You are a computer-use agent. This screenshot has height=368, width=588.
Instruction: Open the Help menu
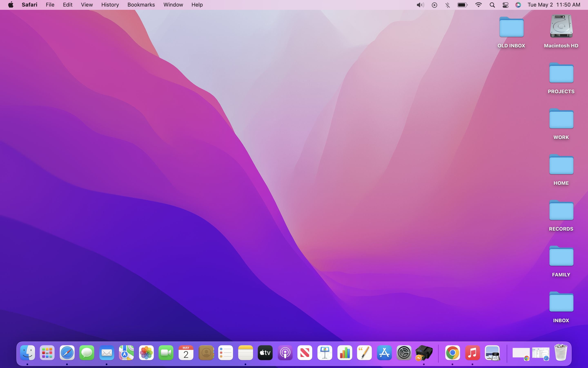pos(197,5)
